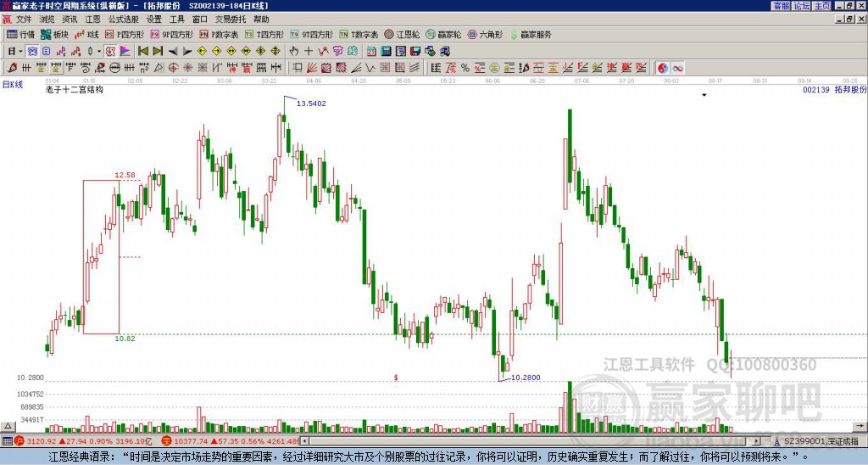The height and width of the screenshot is (465, 868).
Task: Click the calendar date icon
Action: pyautogui.click(x=371, y=52)
